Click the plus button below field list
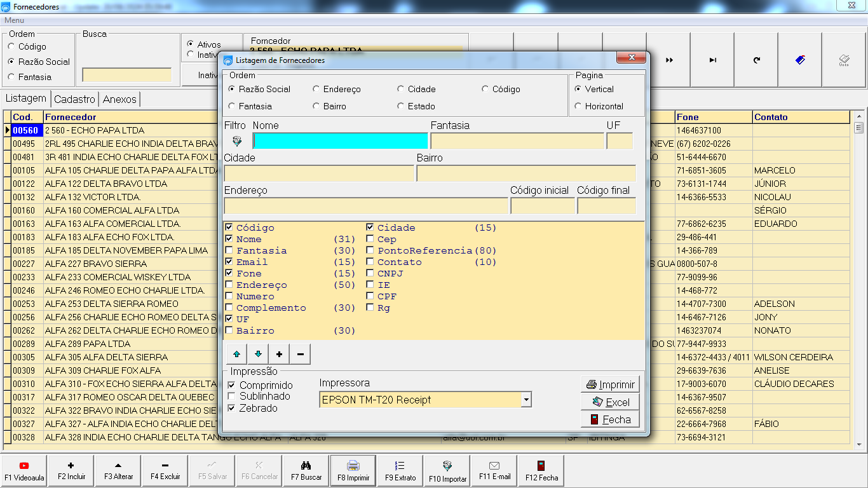Viewport: 868px width, 488px height. [279, 354]
